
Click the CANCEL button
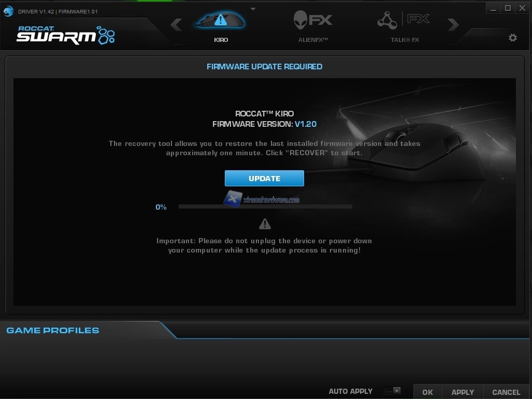506,392
